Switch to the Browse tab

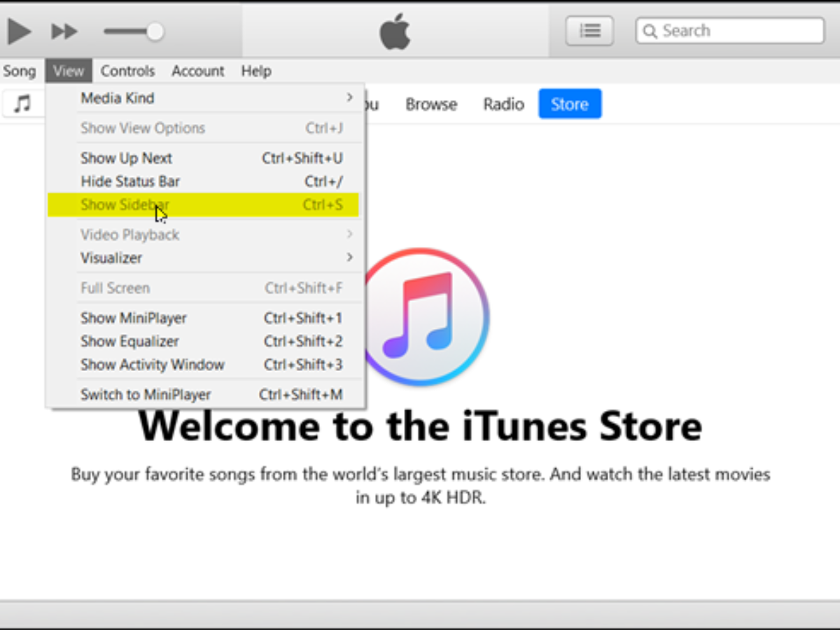pyautogui.click(x=431, y=104)
